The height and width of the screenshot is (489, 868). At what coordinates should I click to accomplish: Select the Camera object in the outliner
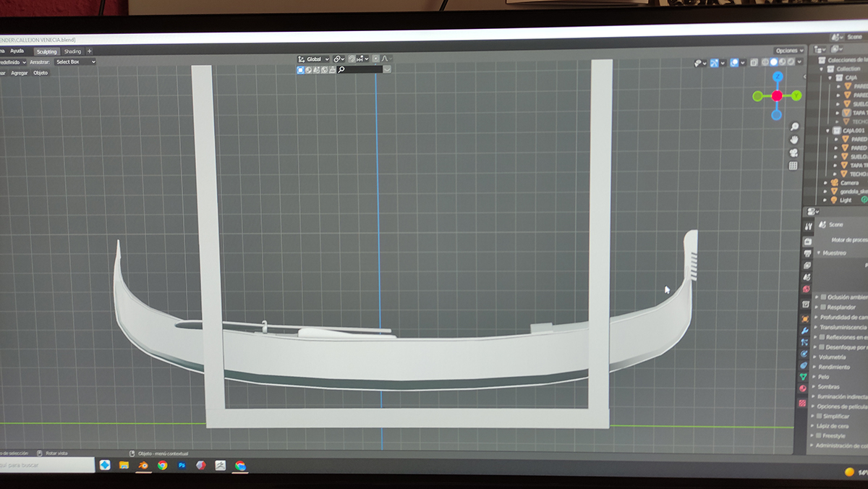point(848,183)
